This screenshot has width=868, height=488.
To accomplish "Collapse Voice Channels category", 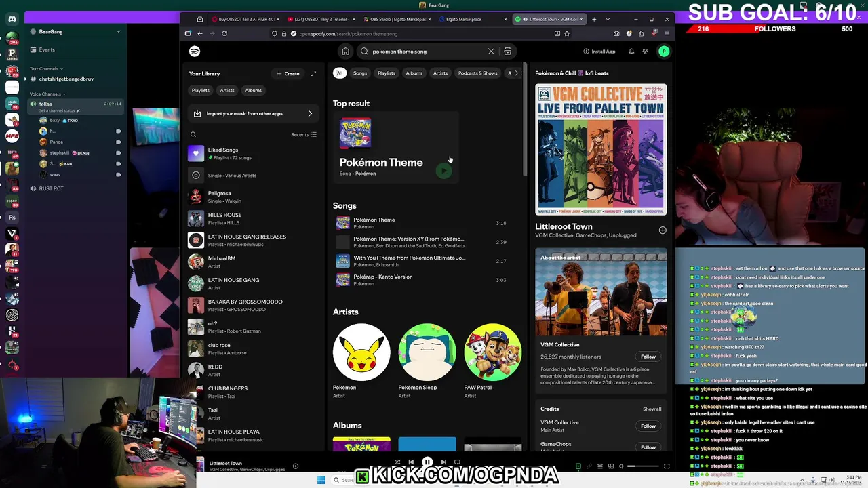I will pyautogui.click(x=47, y=94).
